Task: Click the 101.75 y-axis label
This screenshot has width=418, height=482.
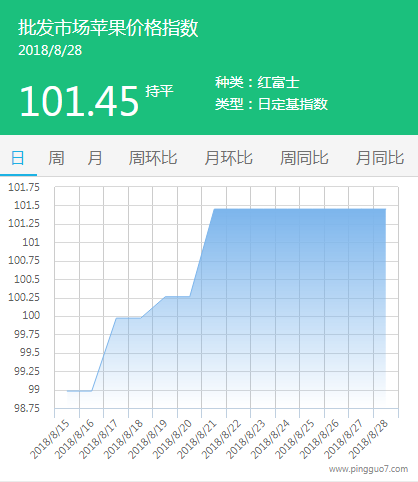Action: [24, 187]
